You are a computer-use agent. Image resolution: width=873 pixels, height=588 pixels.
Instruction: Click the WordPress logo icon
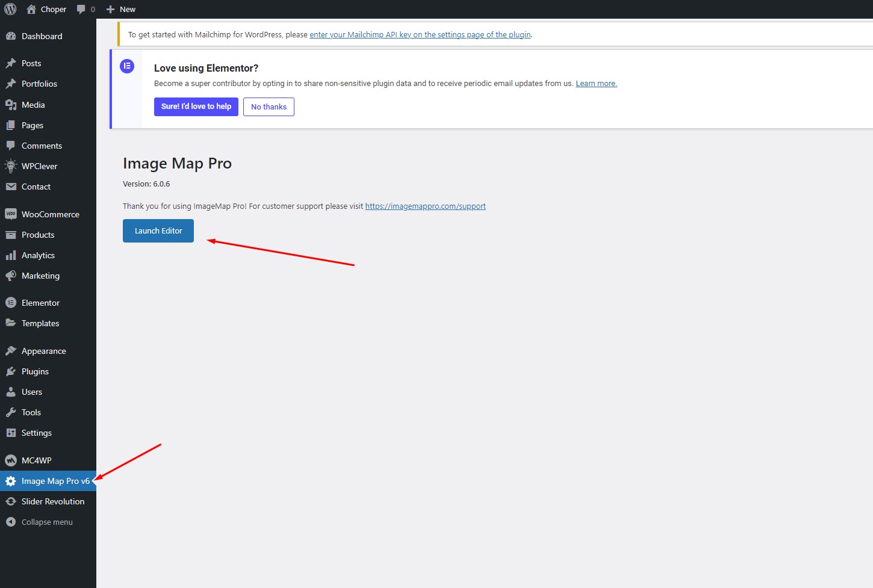coord(10,9)
